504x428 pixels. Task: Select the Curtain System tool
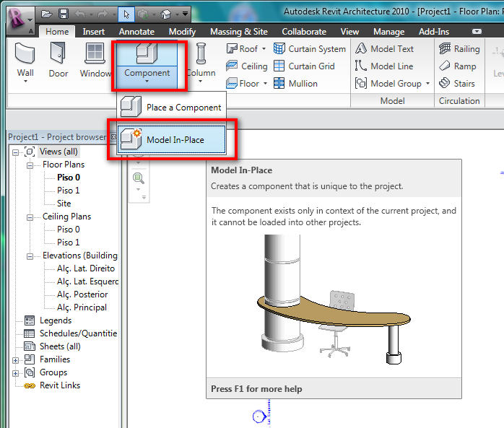[x=310, y=49]
